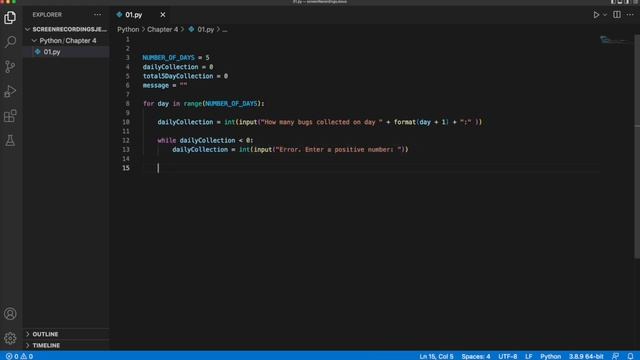Click the EXPLORER panel title
This screenshot has height=360, width=640.
(x=47, y=15)
